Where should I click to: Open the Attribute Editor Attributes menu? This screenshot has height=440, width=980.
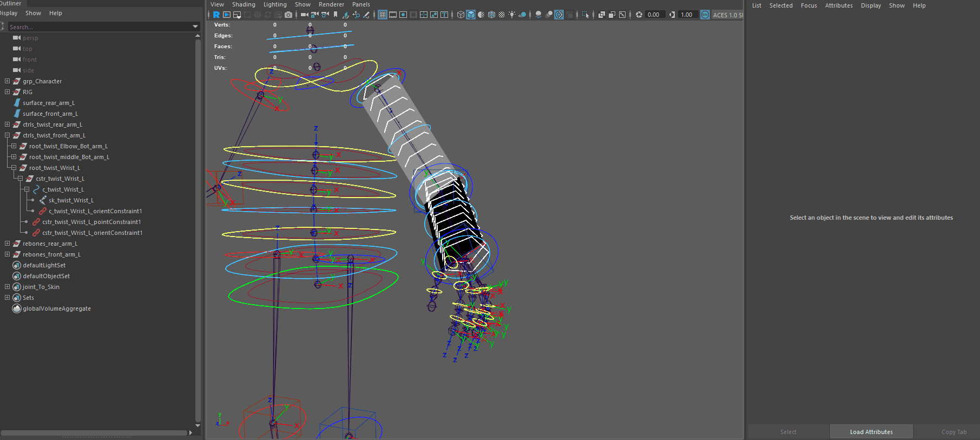point(839,5)
